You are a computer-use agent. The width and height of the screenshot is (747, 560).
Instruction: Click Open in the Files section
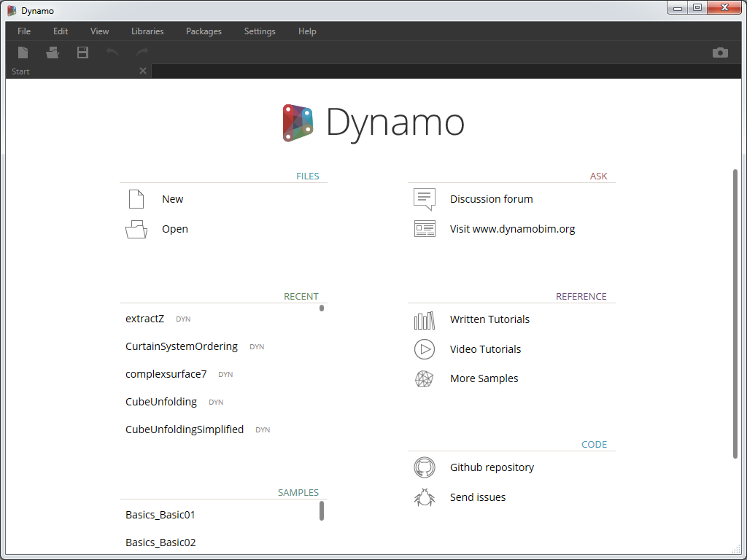coord(175,229)
